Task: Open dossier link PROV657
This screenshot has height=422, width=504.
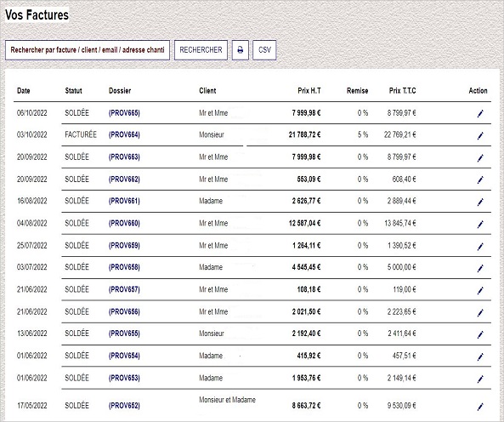Action: [124, 289]
